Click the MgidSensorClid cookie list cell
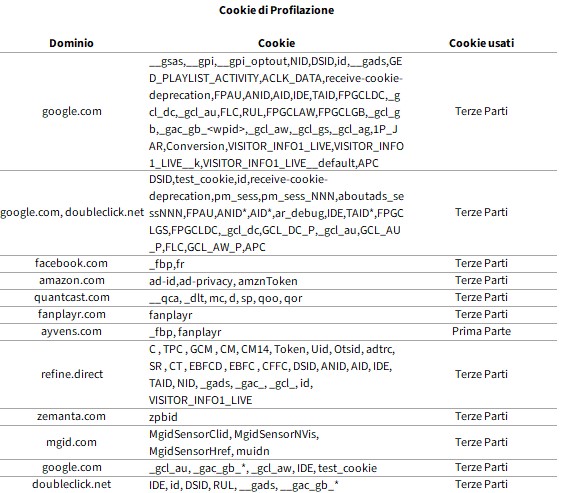 (x=234, y=442)
